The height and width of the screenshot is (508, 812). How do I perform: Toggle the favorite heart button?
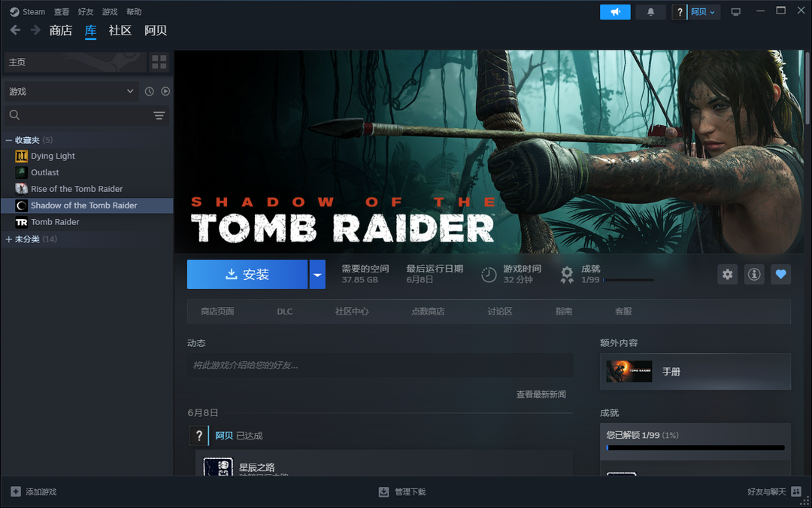[781, 274]
